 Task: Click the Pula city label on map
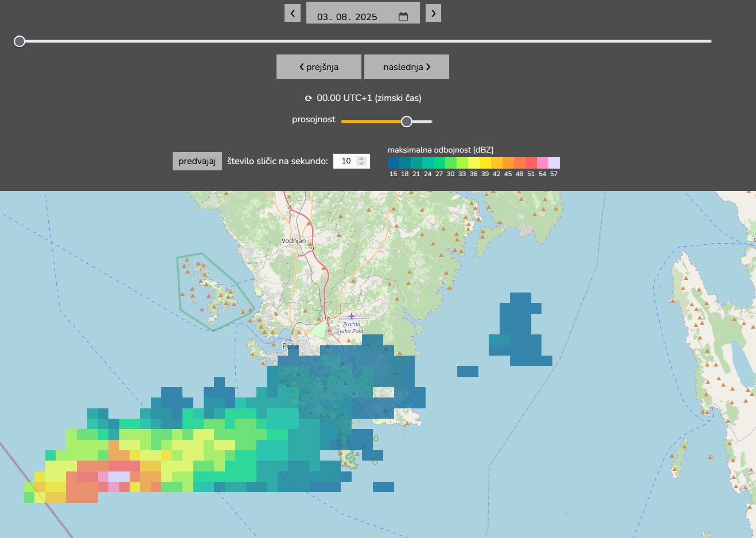[290, 346]
